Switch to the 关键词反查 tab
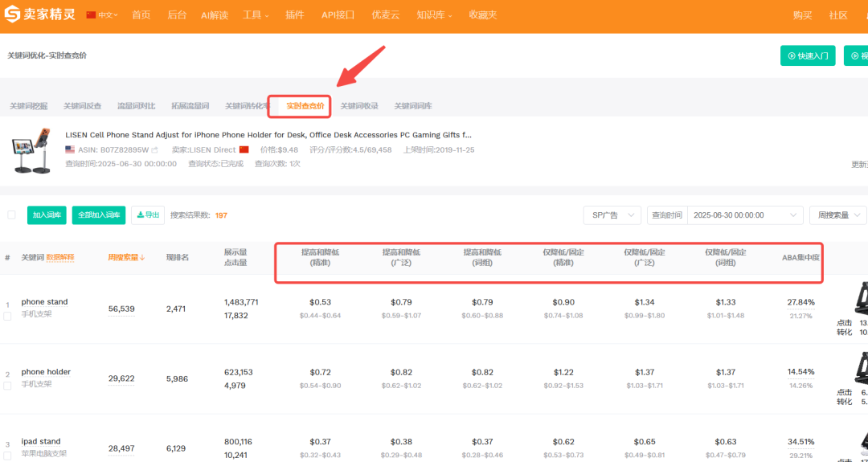 [x=83, y=106]
